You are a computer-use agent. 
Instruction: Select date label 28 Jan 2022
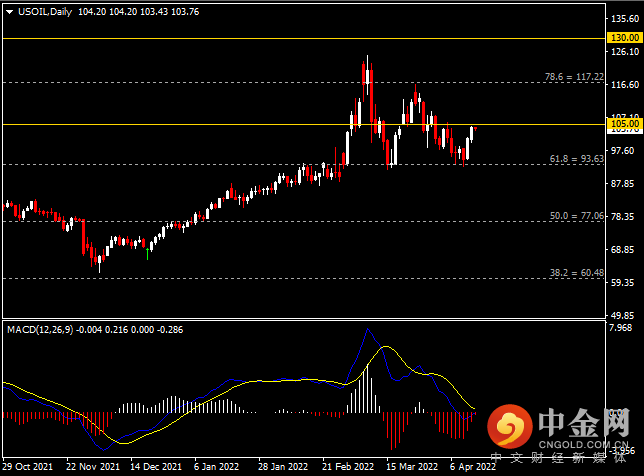[x=283, y=467]
